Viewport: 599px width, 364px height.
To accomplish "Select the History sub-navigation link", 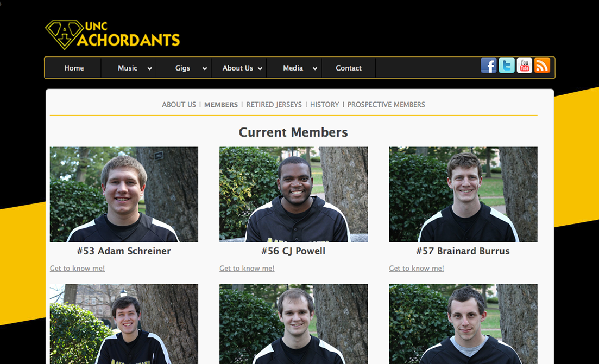I will pyautogui.click(x=324, y=105).
